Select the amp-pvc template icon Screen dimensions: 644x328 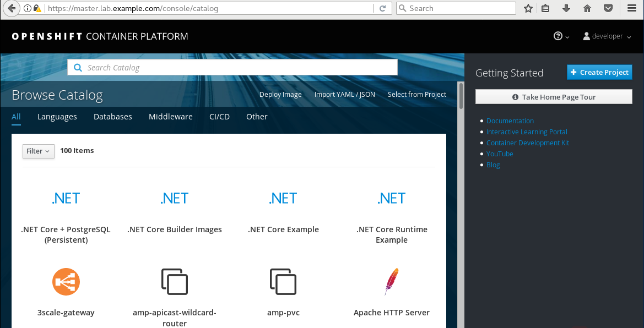pos(283,282)
